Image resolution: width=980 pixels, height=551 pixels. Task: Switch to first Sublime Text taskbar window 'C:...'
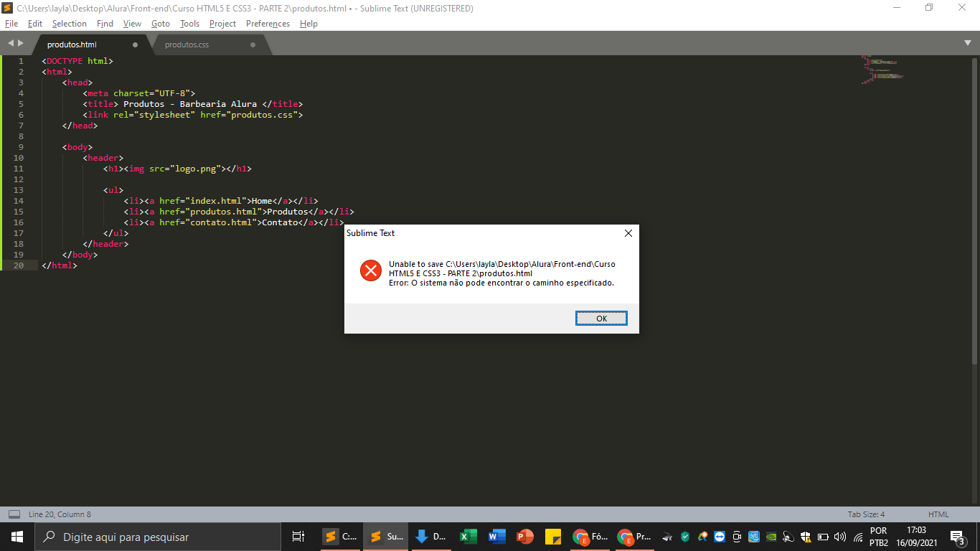pos(340,537)
